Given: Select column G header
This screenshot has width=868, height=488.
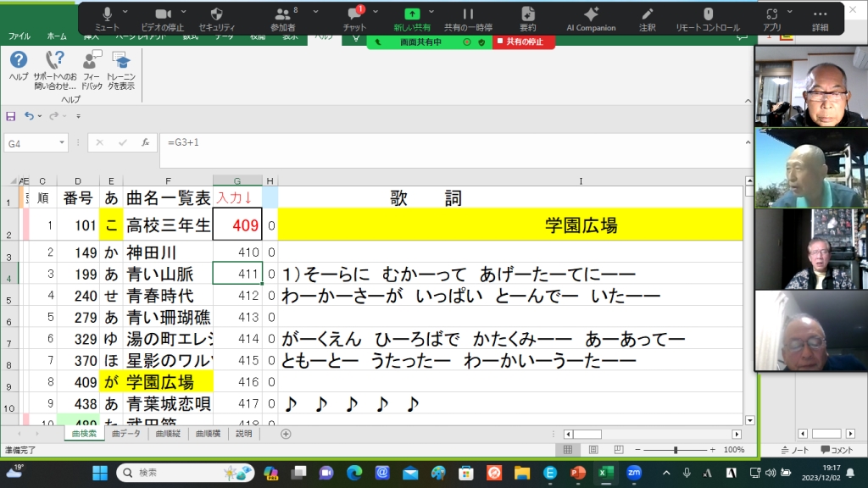Looking at the screenshot, I should [x=237, y=181].
